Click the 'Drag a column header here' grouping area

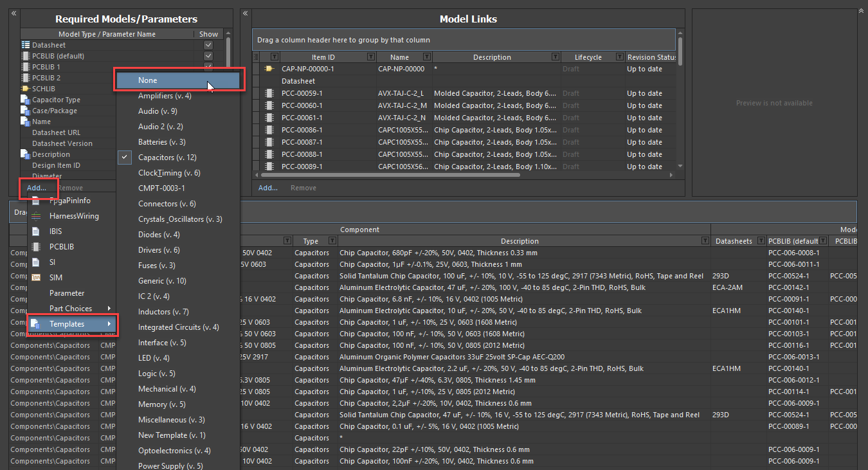pos(464,40)
